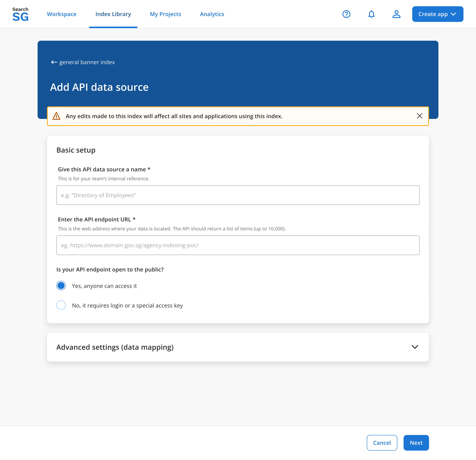Click the Cancel button
The height and width of the screenshot is (460, 476).
[x=382, y=443]
